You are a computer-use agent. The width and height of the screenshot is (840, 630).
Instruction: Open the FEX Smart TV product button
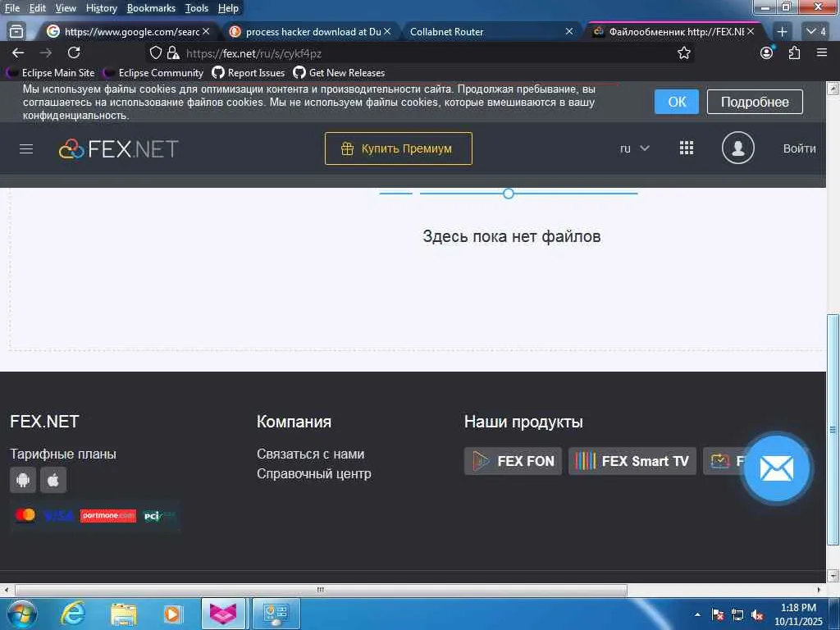pos(632,461)
